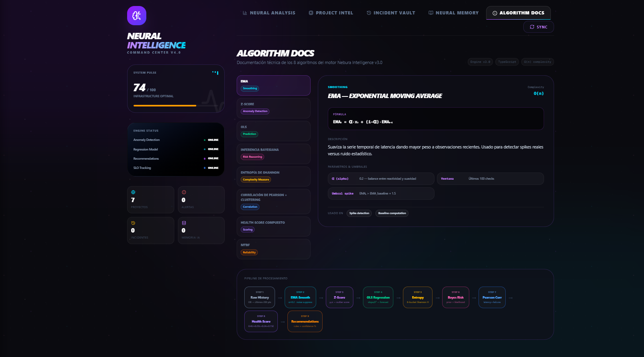Viewport: 644px width, 357px height.
Task: Click the alert icon in Alertas card
Action: [184, 193]
